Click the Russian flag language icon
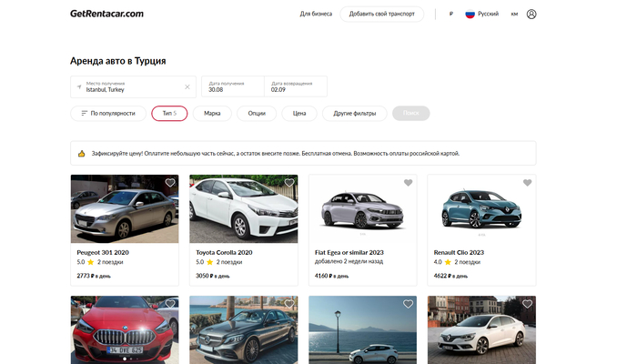Screen dimensions: 637x364 [x=470, y=14]
